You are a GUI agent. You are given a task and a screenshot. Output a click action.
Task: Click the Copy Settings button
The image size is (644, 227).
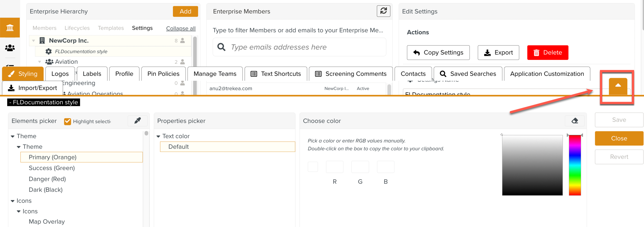coord(438,53)
